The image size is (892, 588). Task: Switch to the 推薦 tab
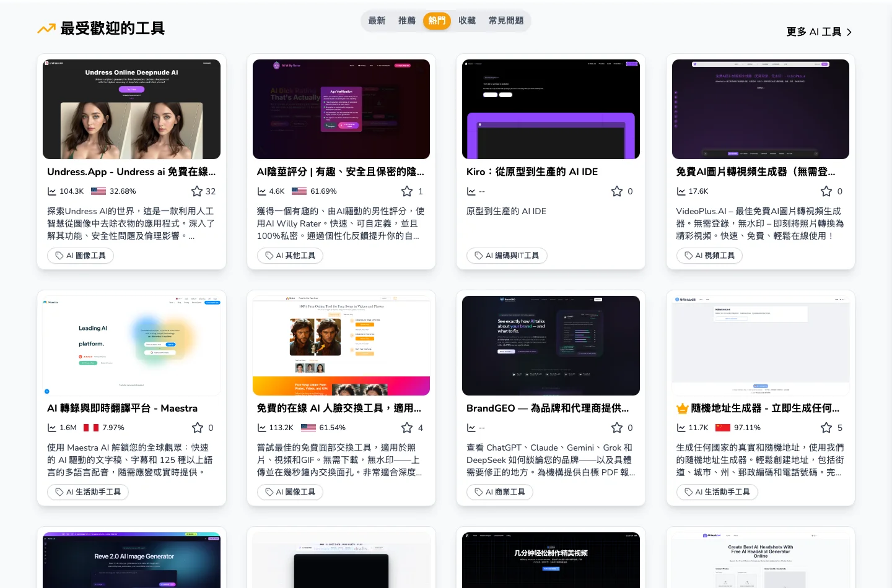point(407,20)
